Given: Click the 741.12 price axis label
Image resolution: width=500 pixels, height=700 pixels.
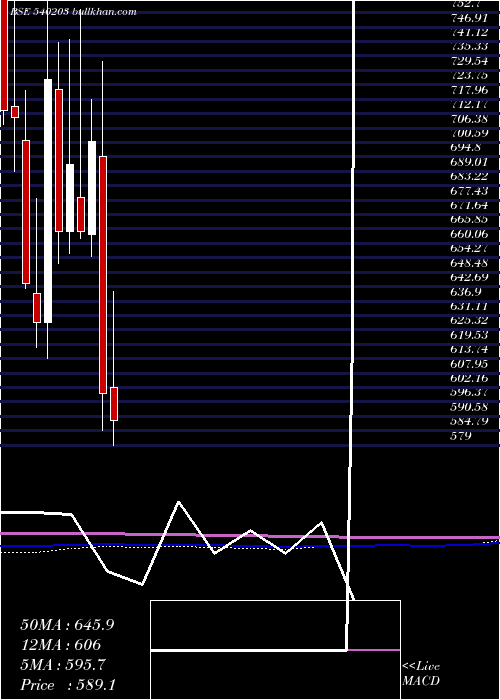Looking at the screenshot, I should [x=470, y=32].
